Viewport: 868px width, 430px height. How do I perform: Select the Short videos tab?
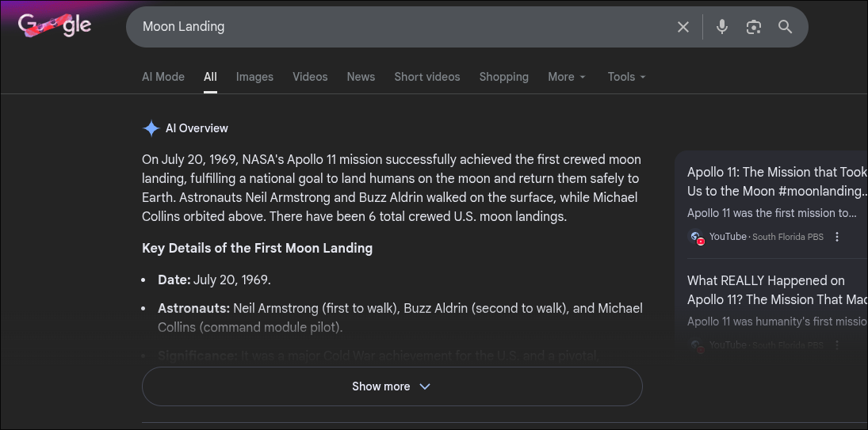[427, 77]
